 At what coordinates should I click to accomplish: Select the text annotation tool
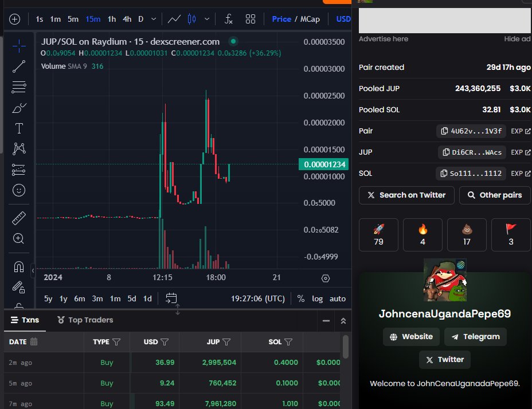click(19, 128)
